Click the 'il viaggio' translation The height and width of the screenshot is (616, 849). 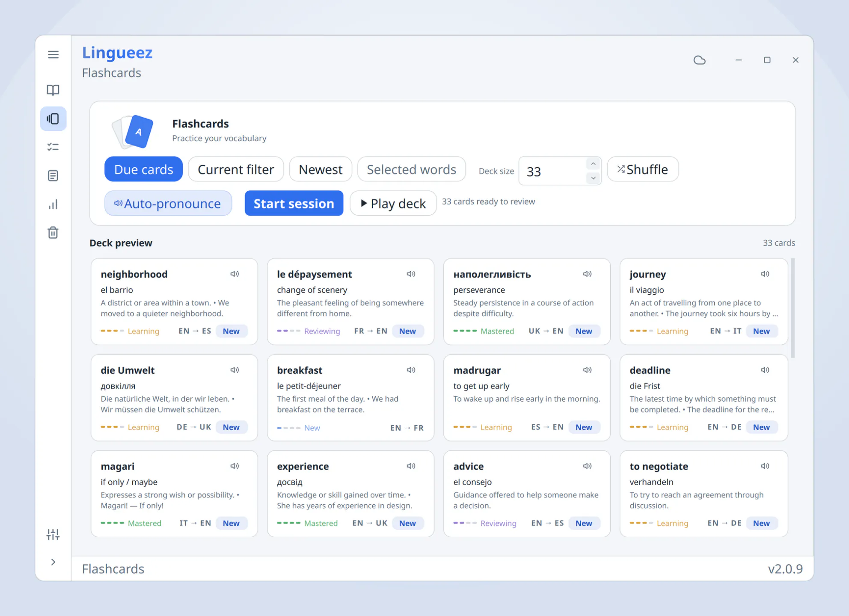coord(647,290)
